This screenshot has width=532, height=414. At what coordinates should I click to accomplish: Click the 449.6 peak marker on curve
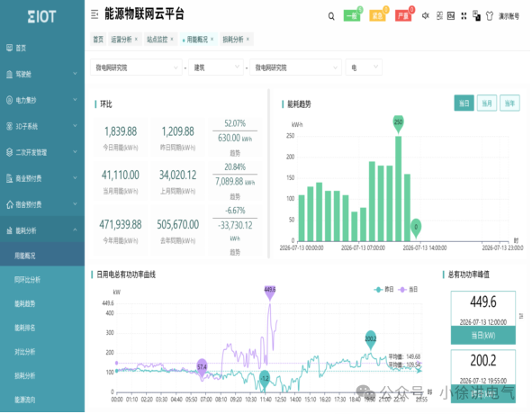[270, 292]
